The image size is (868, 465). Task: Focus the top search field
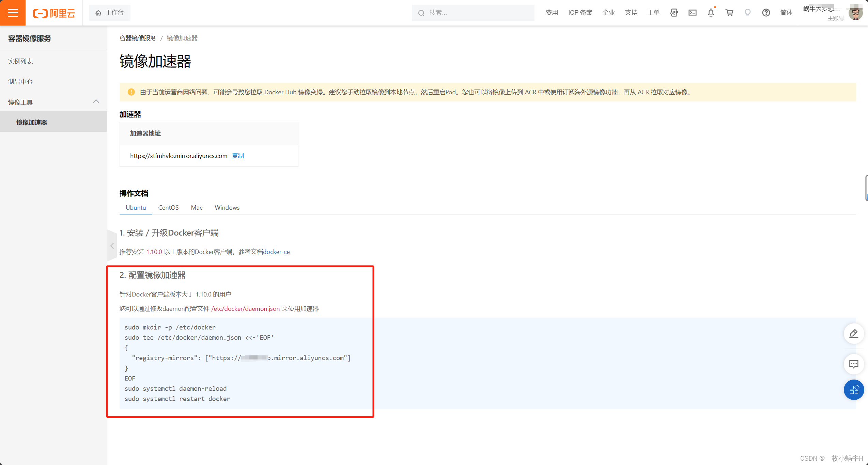(x=473, y=13)
